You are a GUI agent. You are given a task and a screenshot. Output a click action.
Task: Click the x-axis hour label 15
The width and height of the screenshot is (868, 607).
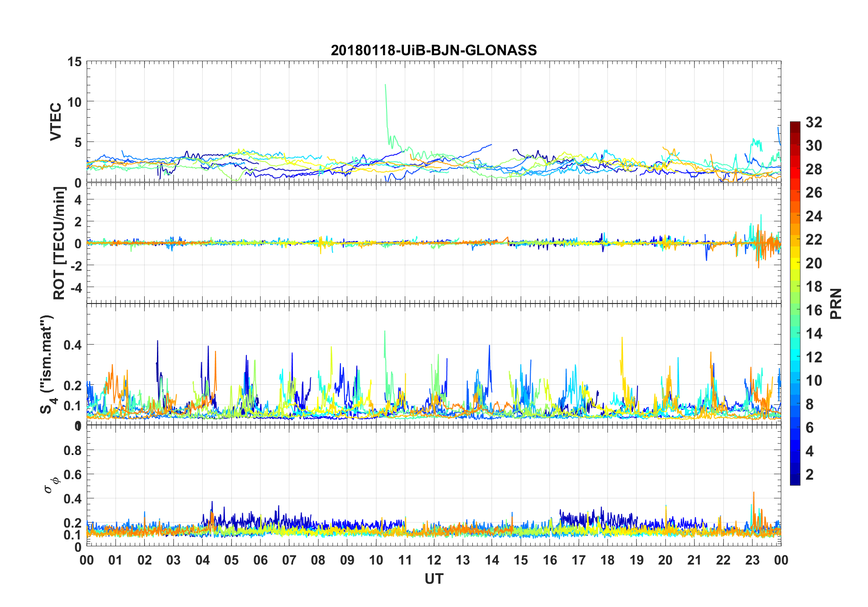tap(521, 560)
